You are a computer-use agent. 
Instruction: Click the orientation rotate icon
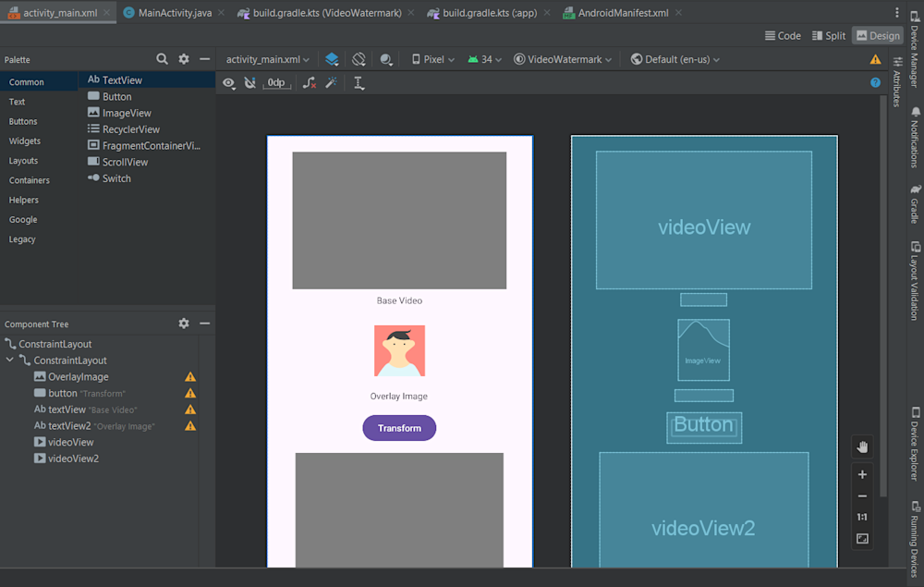(359, 59)
